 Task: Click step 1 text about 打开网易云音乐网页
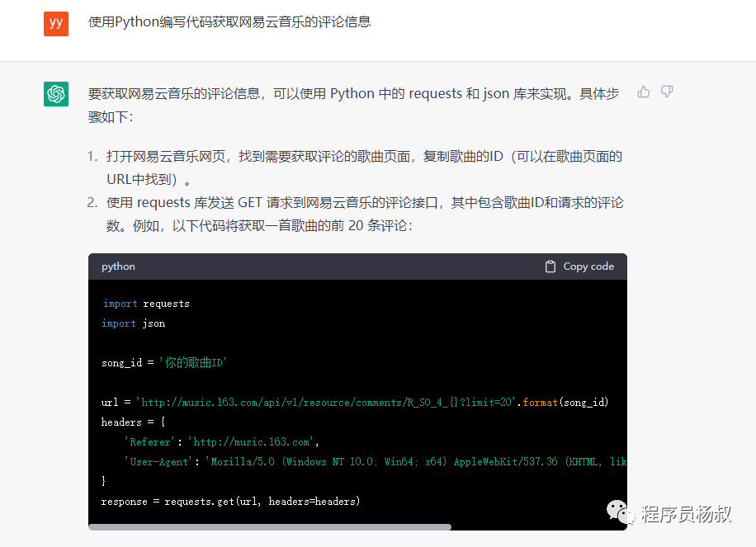point(364,167)
